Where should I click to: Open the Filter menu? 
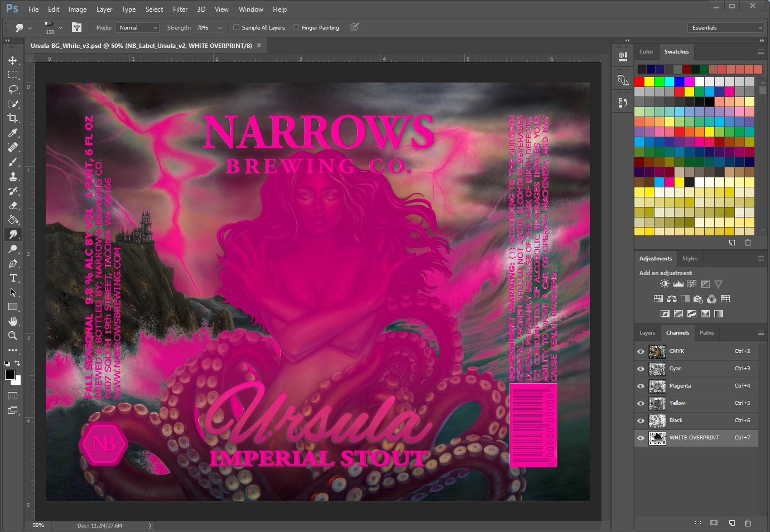click(x=180, y=9)
